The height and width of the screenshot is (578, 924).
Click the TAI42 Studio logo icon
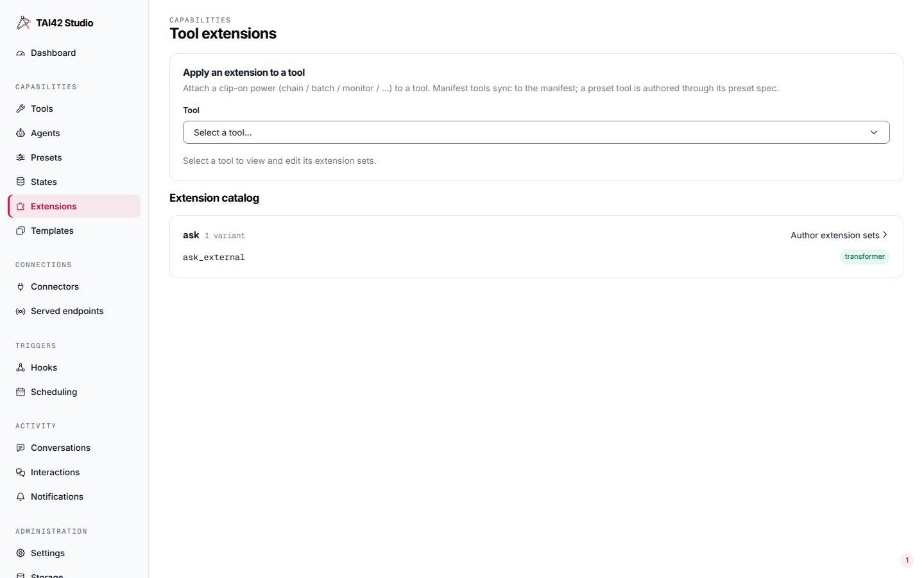coord(23,23)
